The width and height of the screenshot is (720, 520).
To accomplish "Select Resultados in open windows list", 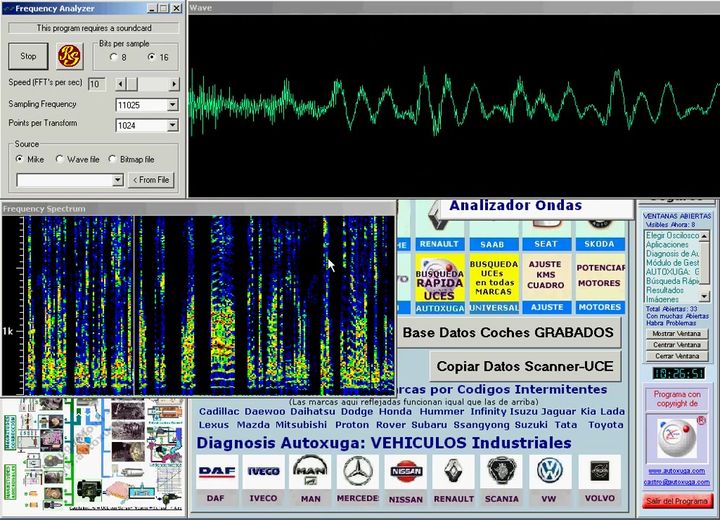I will (665, 290).
